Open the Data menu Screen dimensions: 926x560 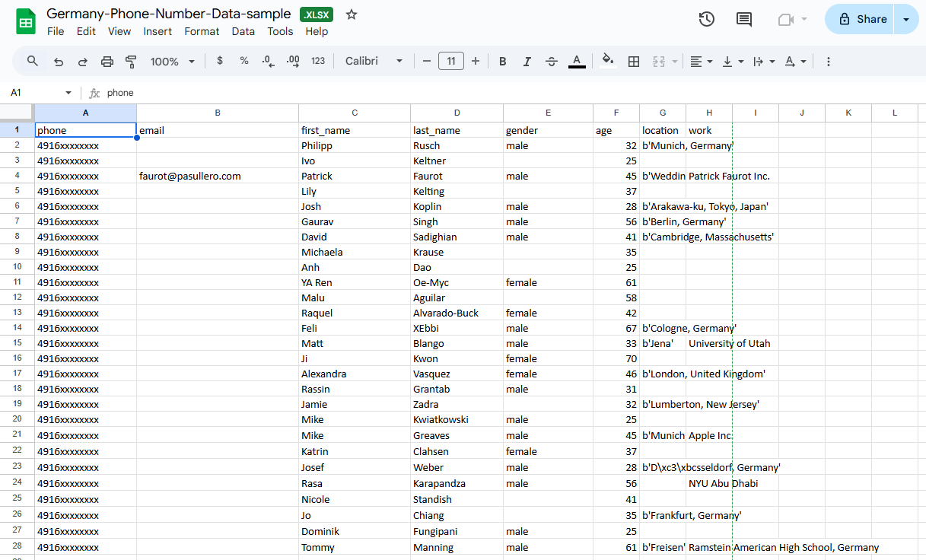coord(243,31)
